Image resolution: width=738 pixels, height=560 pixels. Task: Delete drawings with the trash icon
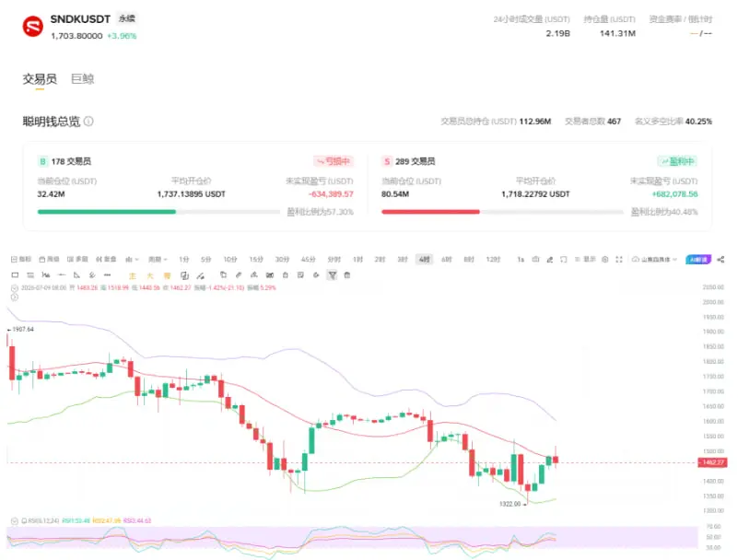pos(346,274)
